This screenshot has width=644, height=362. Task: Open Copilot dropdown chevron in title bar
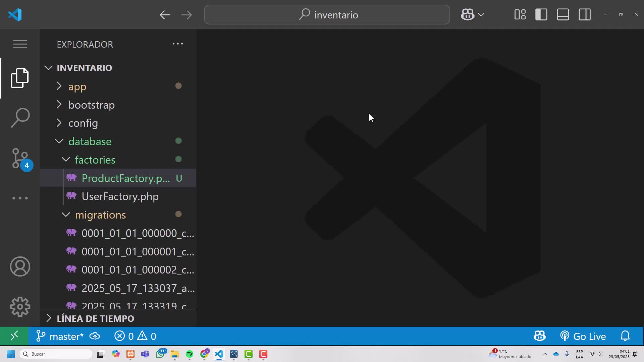pyautogui.click(x=481, y=15)
